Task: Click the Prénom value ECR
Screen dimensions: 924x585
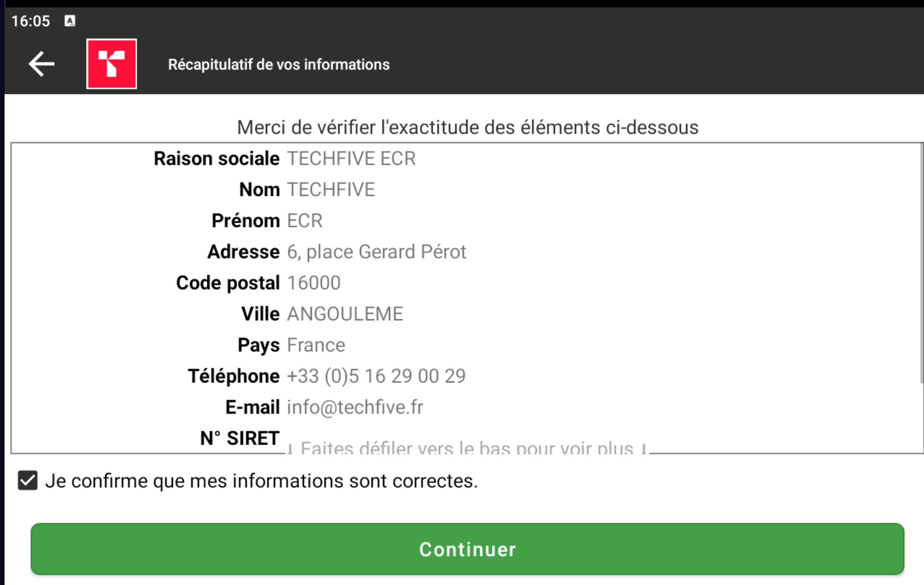Action: 305,221
